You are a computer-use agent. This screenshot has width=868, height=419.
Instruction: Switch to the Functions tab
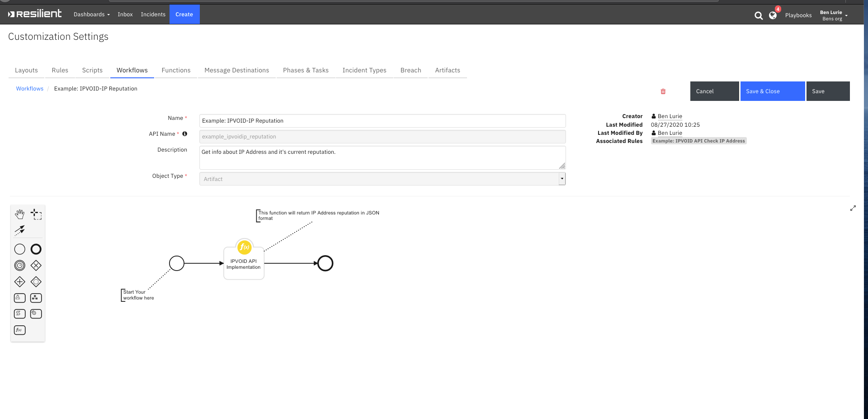176,70
